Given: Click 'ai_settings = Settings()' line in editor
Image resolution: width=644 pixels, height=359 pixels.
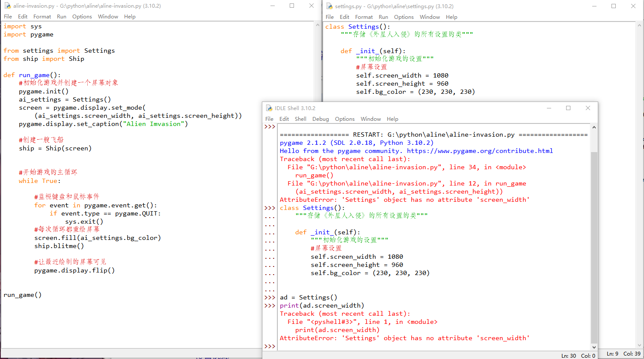Looking at the screenshot, I should 65,99.
